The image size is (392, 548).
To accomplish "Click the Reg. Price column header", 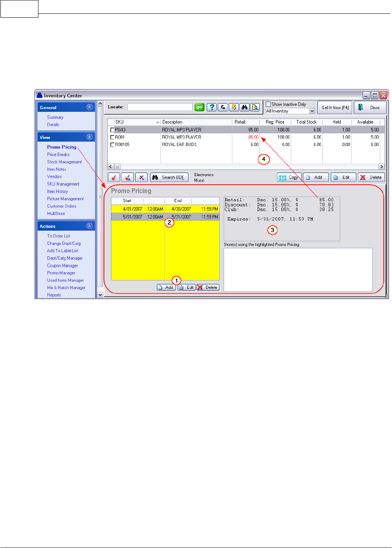I will pyautogui.click(x=275, y=122).
